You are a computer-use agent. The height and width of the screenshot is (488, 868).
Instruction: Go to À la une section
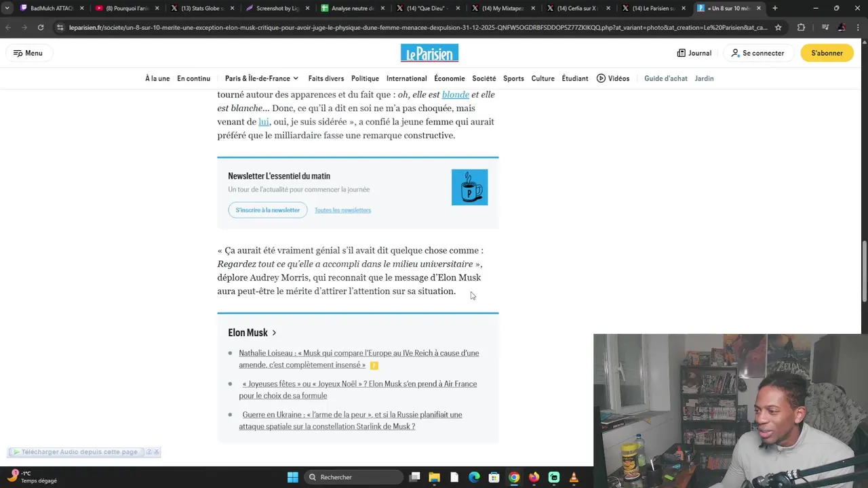click(157, 79)
